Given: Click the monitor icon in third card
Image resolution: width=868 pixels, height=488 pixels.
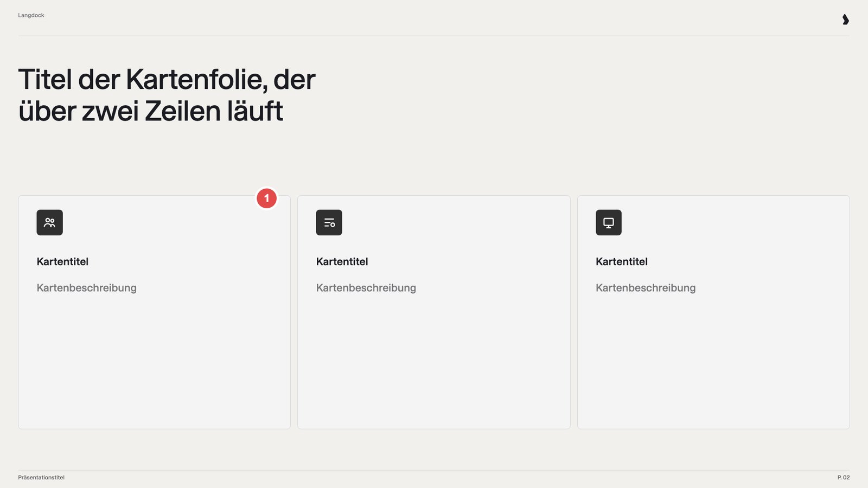Looking at the screenshot, I should click(609, 222).
